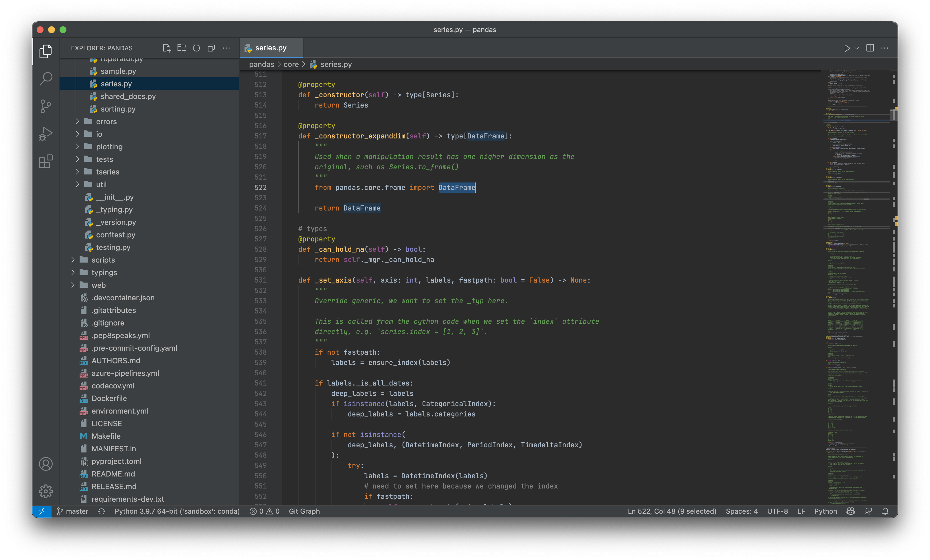930x560 pixels.
Task: Split the editor to the right
Action: tap(870, 48)
